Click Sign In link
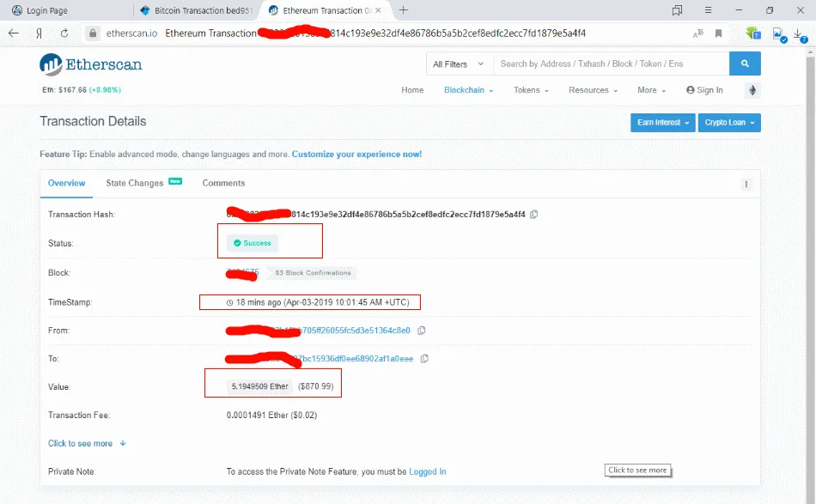This screenshot has width=816, height=504. pyautogui.click(x=704, y=90)
